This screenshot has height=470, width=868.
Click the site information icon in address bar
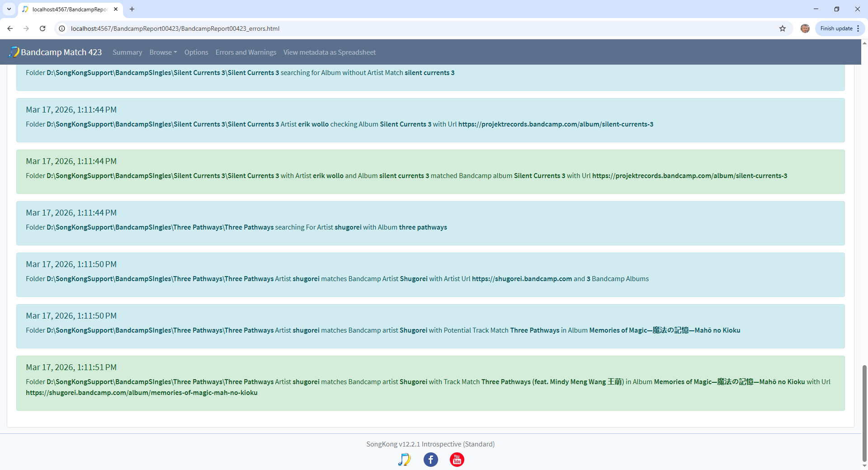(x=62, y=28)
